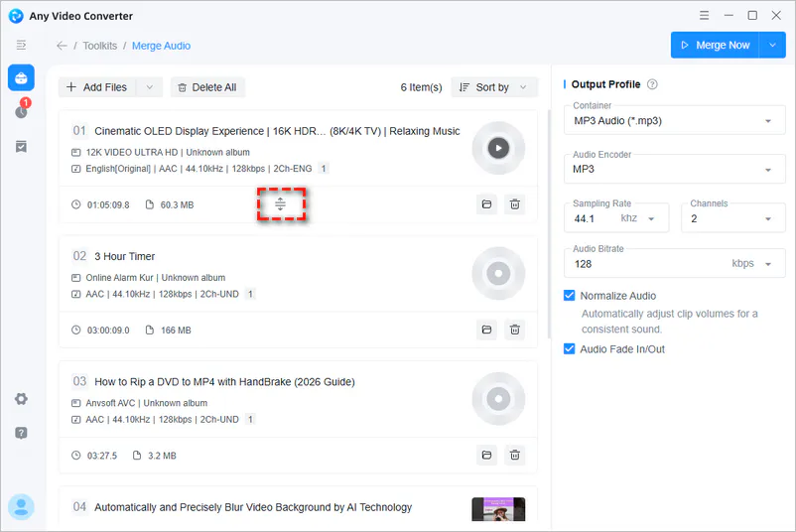Screen dimensions: 796x532
Task: Click the Delete All button
Action: 207,87
